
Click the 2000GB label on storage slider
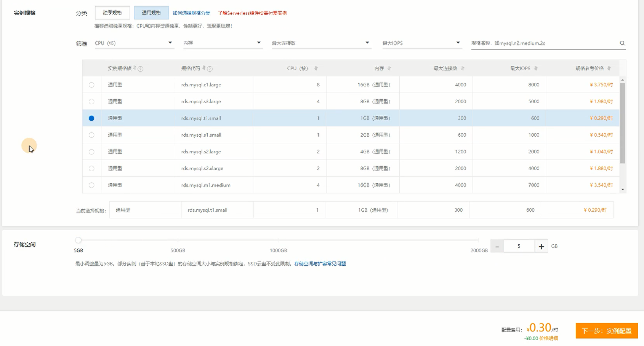[x=479, y=250]
